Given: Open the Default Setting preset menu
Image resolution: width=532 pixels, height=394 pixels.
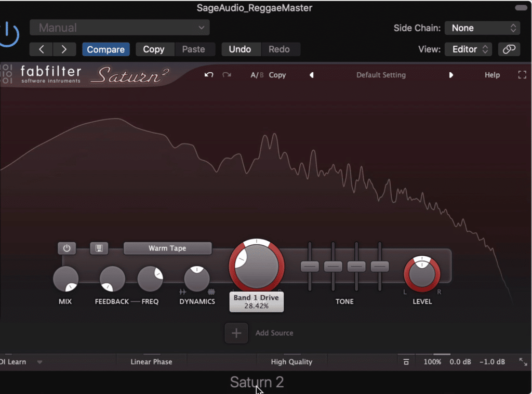Looking at the screenshot, I should point(381,75).
